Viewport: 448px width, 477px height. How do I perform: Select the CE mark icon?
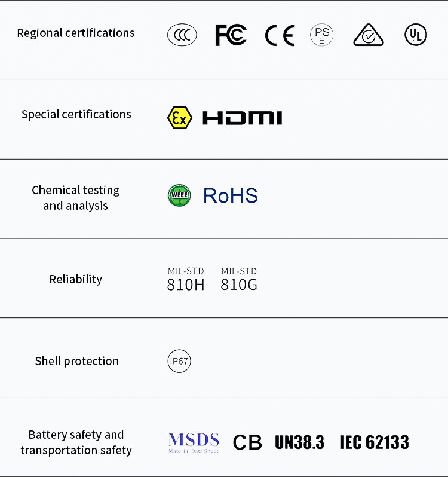(280, 36)
